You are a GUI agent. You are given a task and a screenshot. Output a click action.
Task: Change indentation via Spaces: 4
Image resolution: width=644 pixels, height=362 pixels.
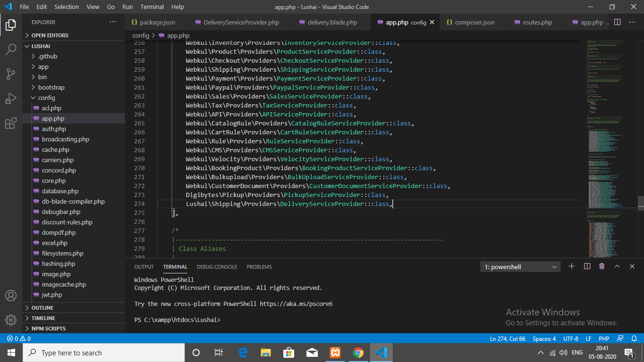[x=544, y=338]
